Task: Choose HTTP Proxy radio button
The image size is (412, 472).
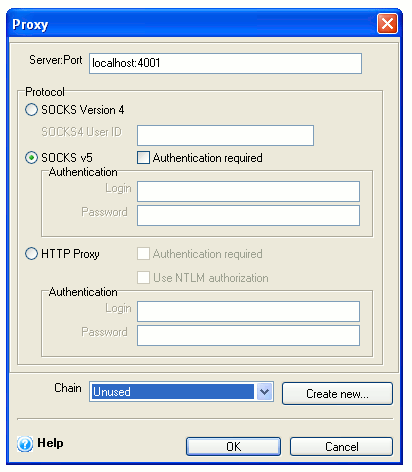Action: pyautogui.click(x=31, y=254)
